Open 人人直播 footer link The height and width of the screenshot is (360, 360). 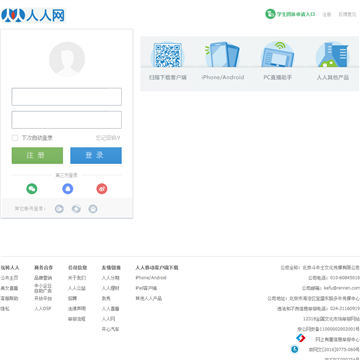tap(111, 309)
